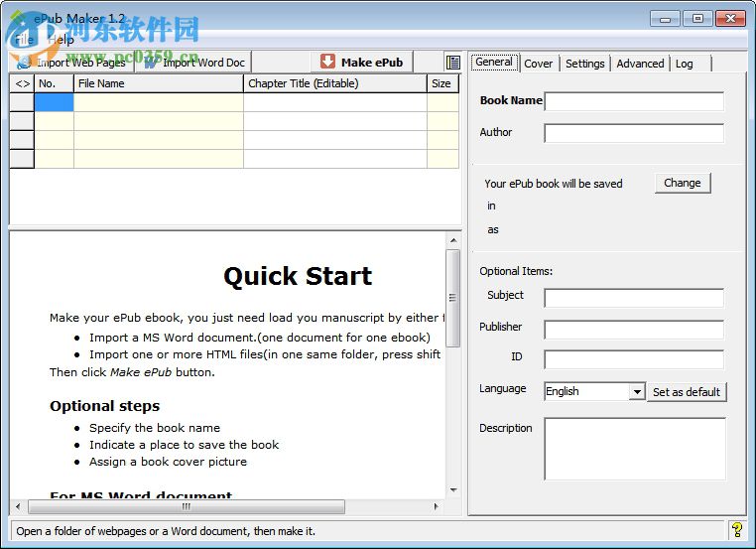This screenshot has width=756, height=549.
Task: Click the Import Word Doc toolbar button
Action: [x=194, y=63]
